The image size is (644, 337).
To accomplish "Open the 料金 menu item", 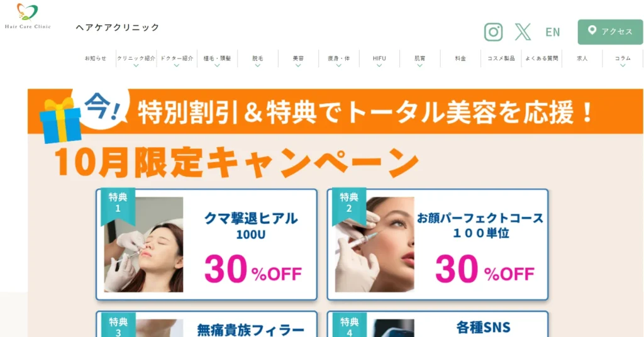I will [x=460, y=58].
